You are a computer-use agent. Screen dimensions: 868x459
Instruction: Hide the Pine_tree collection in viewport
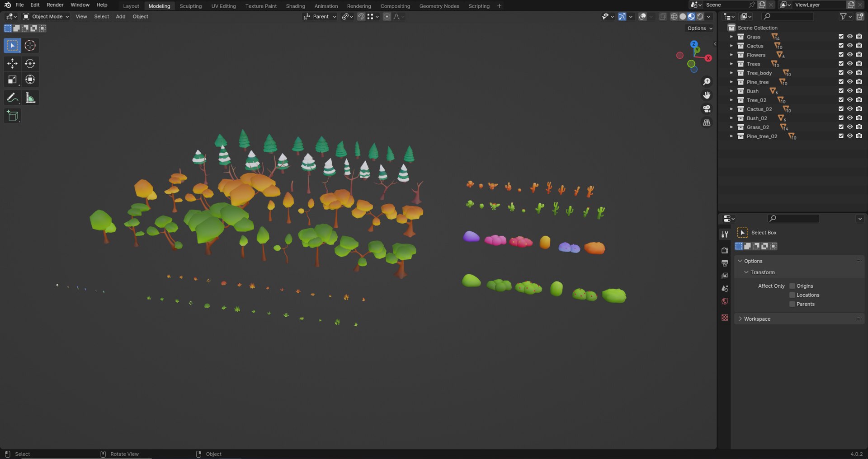coord(850,82)
